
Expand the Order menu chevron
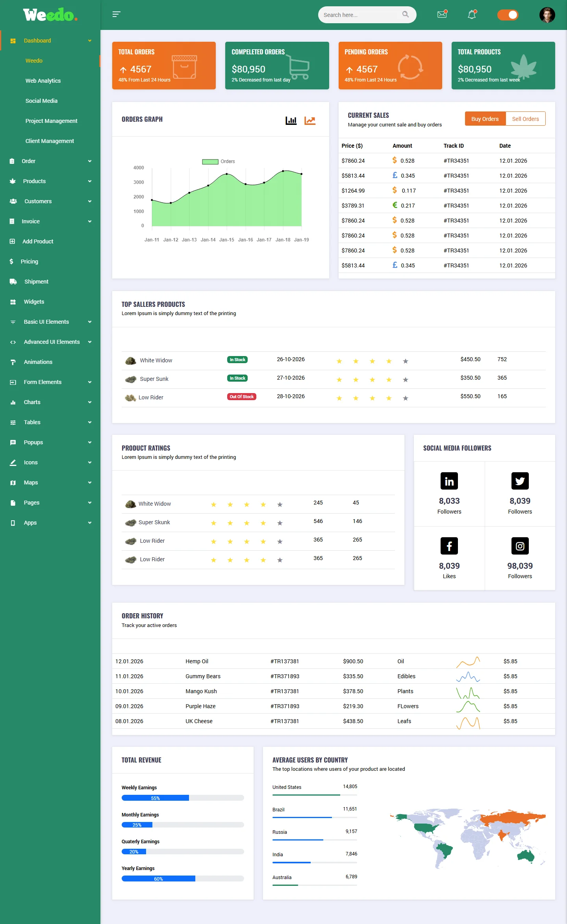[x=90, y=161]
